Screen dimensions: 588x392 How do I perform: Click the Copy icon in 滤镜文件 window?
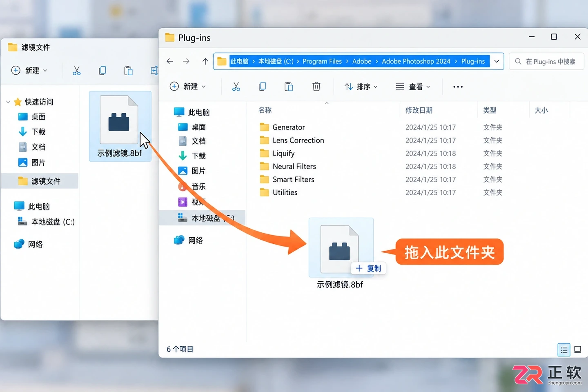(x=102, y=71)
